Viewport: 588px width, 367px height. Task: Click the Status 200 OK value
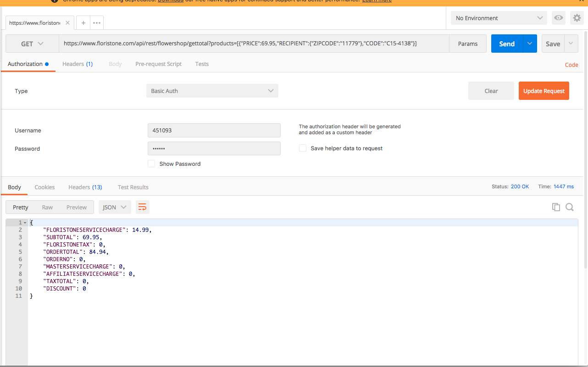pos(520,186)
